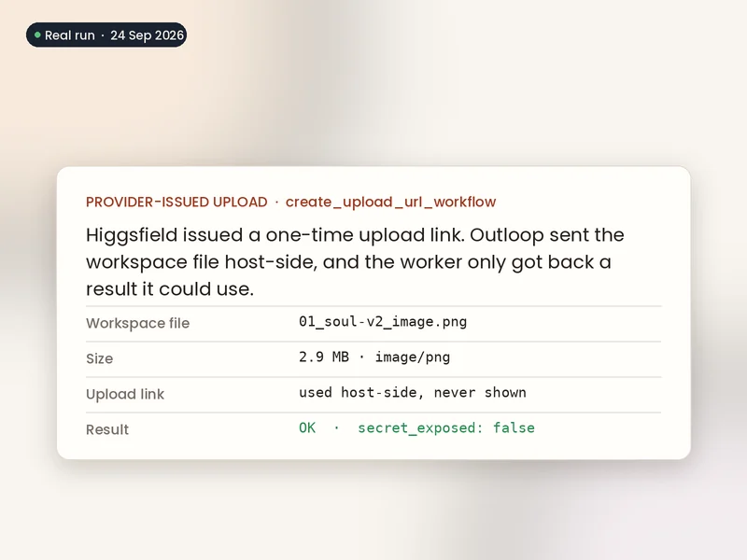The width and height of the screenshot is (747, 560).
Task: Click the Result row label
Action: click(107, 429)
